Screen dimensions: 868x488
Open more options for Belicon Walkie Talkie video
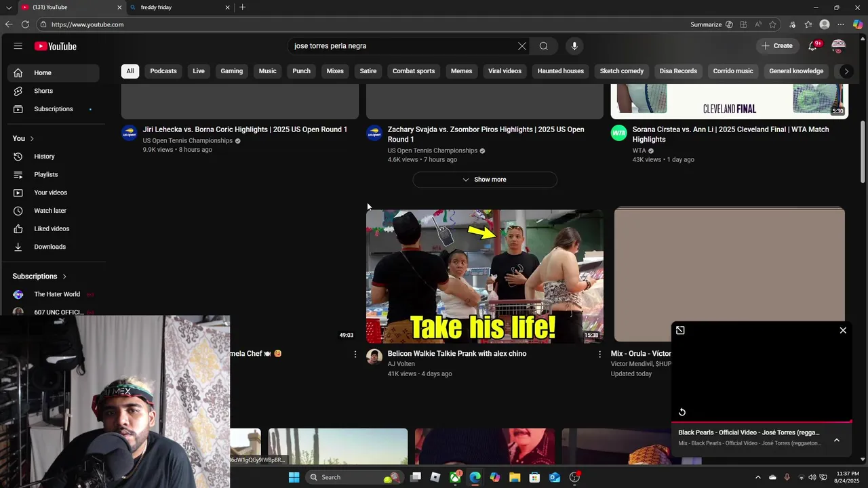click(599, 354)
